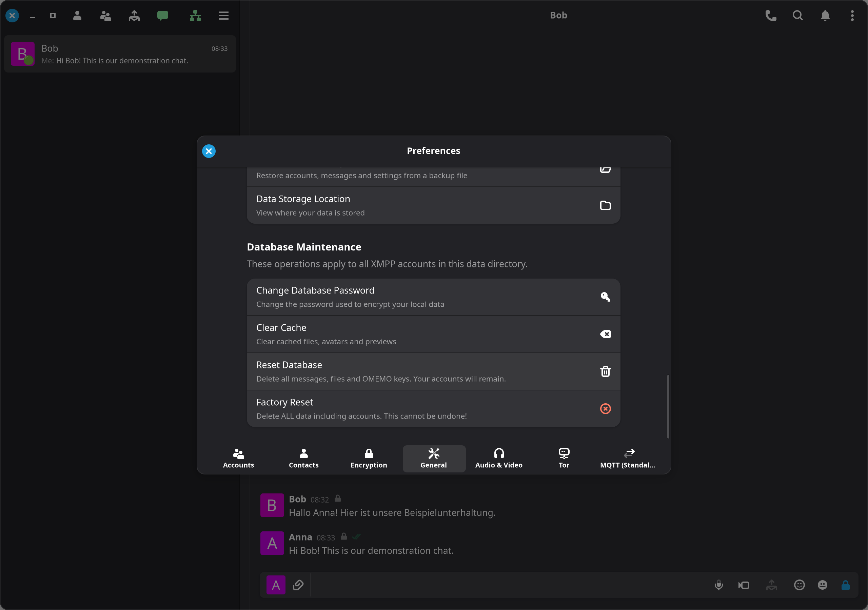Viewport: 868px width, 610px height.
Task: Click the microphone voice message icon
Action: [718, 585]
